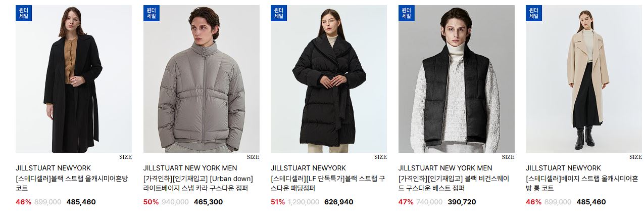Open the 블랙 스트랩 울캐시미어혼방 코트 title link
The height and width of the screenshot is (218, 644).
pos(72,184)
